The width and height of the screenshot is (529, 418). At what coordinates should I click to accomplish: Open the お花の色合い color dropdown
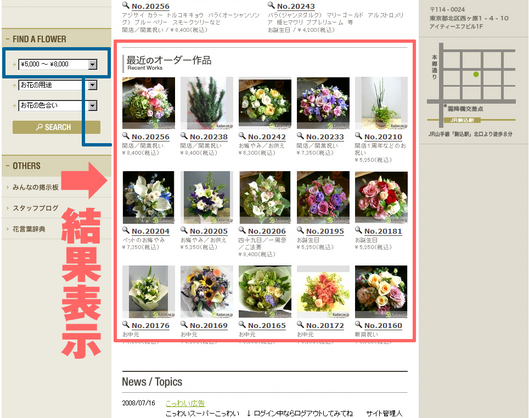pyautogui.click(x=58, y=106)
